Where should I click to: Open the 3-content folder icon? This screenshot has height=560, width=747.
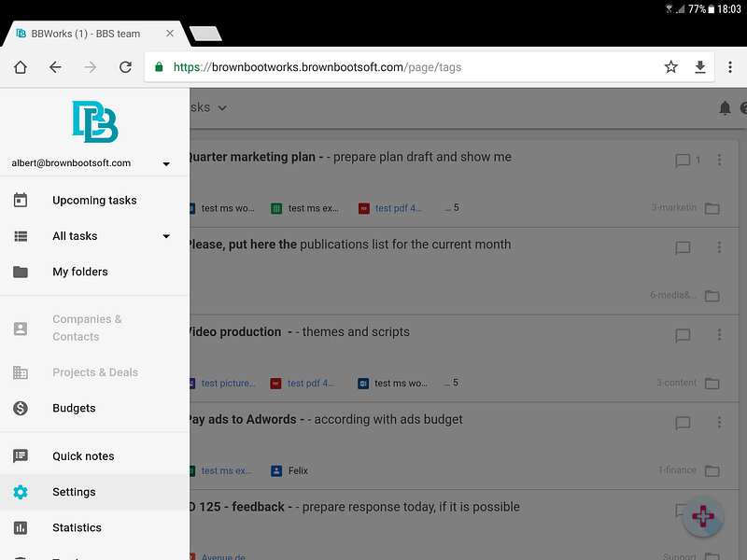click(712, 384)
